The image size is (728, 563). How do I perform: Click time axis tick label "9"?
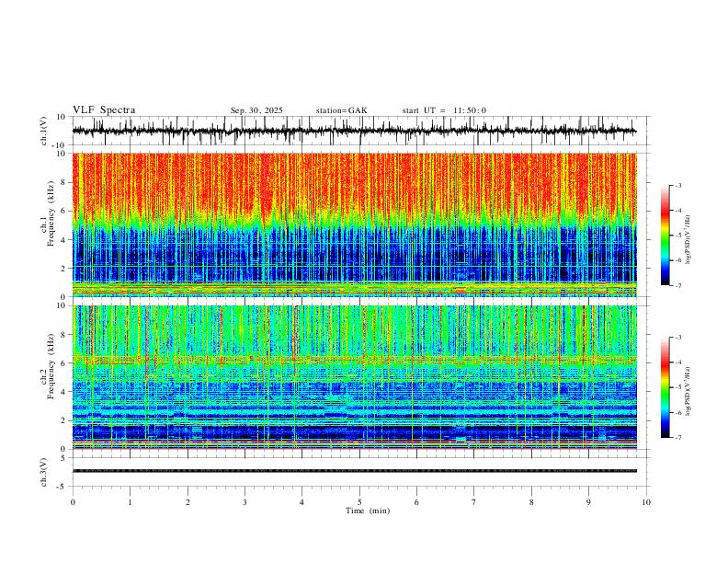click(x=588, y=502)
